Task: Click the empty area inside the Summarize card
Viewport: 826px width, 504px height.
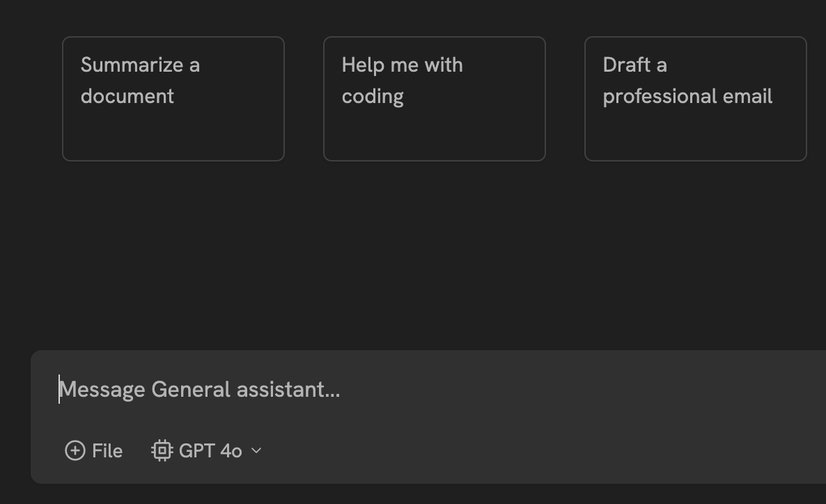Action: [x=173, y=136]
